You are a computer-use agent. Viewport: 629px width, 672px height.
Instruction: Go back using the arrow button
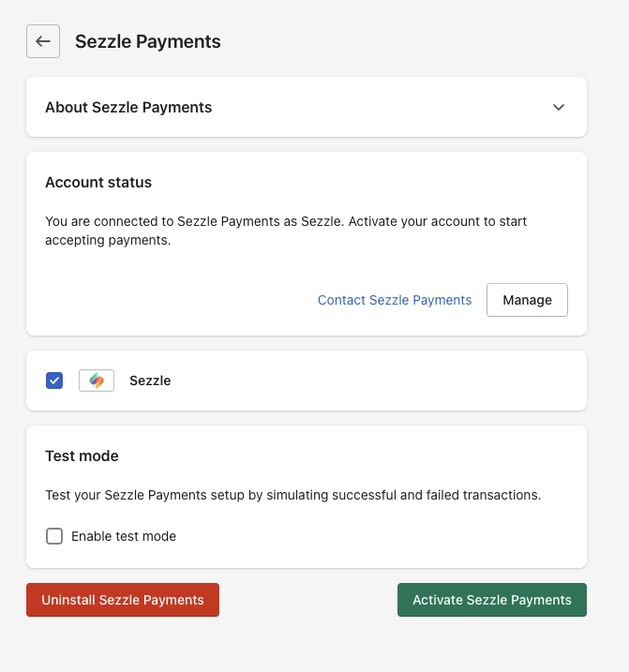43,41
